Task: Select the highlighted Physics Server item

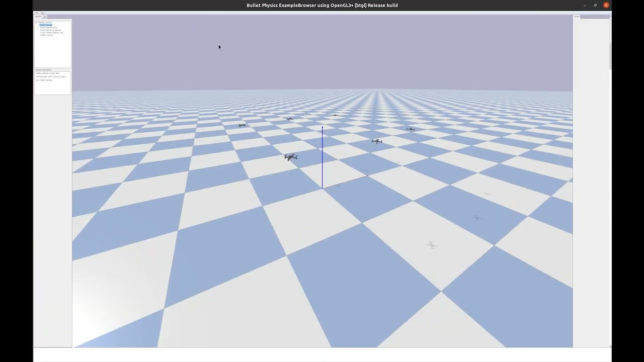Action: [x=46, y=25]
